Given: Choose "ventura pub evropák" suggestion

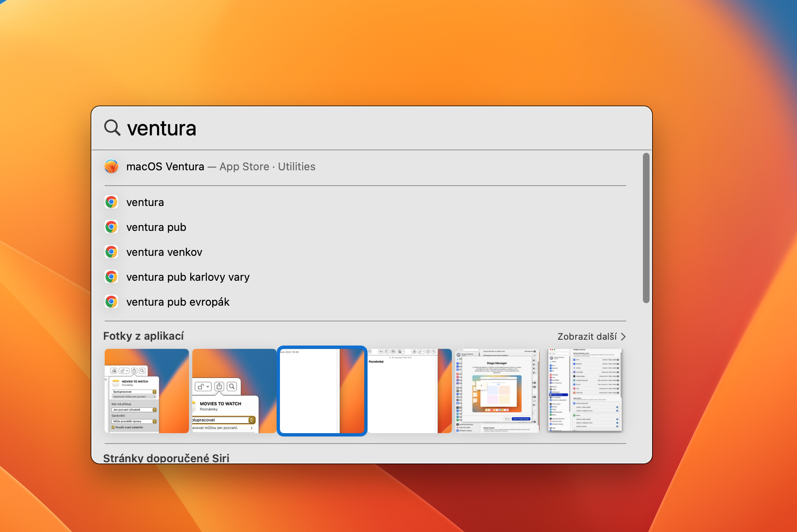Looking at the screenshot, I should coord(365,302).
